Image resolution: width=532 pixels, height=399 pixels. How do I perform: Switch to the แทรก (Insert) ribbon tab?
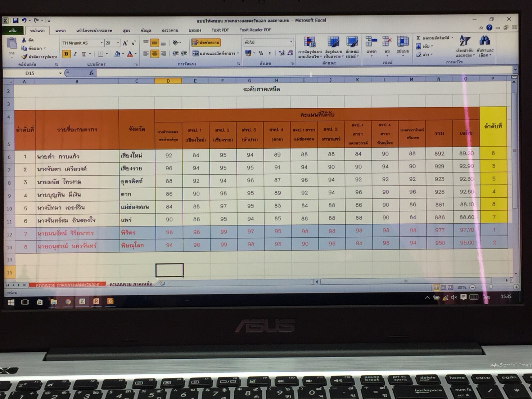[x=60, y=31]
